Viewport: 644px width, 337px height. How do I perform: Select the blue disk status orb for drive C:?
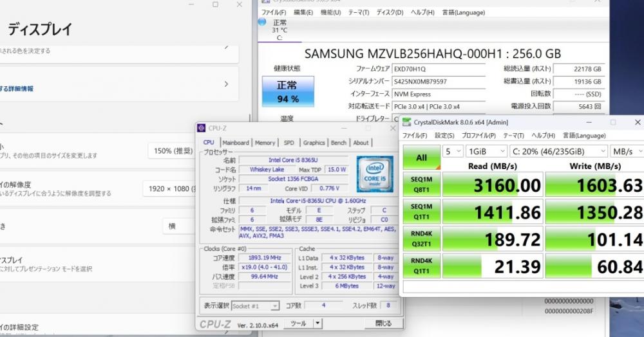click(x=262, y=22)
